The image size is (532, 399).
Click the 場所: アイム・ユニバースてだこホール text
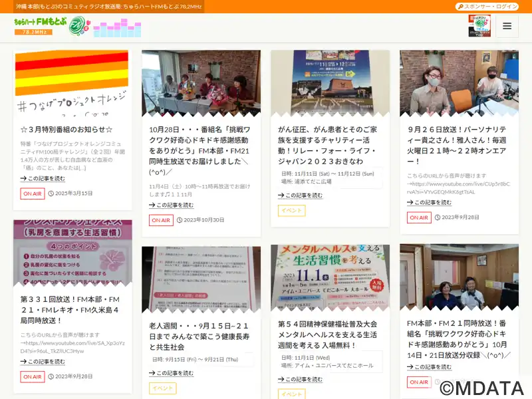327,365
